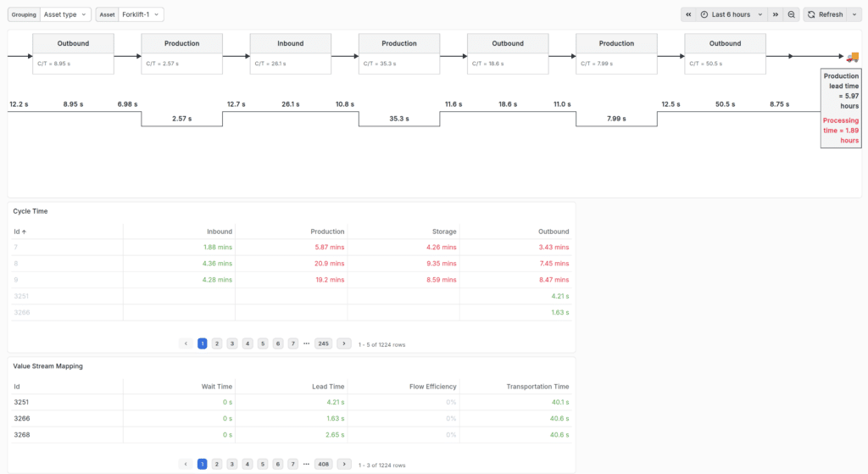Go to the previous page of Cycle Time

tap(186, 344)
